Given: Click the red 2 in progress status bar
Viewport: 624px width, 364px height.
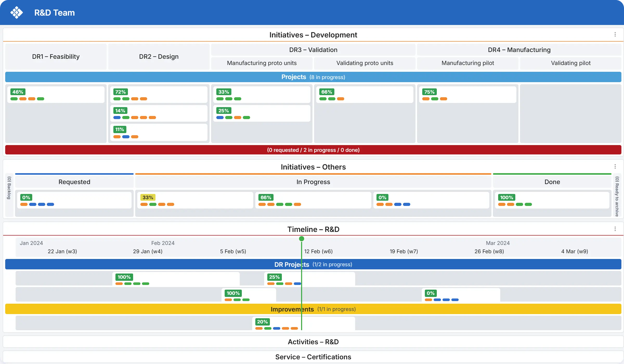Looking at the screenshot, I should coord(313,150).
